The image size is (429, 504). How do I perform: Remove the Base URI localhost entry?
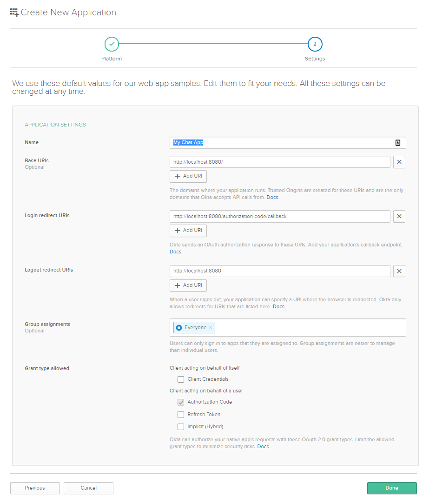click(399, 162)
